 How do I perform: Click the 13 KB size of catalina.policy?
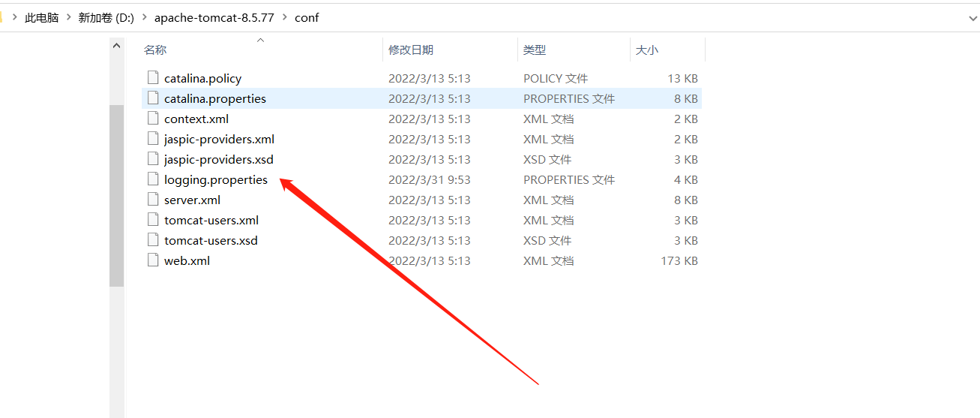point(682,78)
